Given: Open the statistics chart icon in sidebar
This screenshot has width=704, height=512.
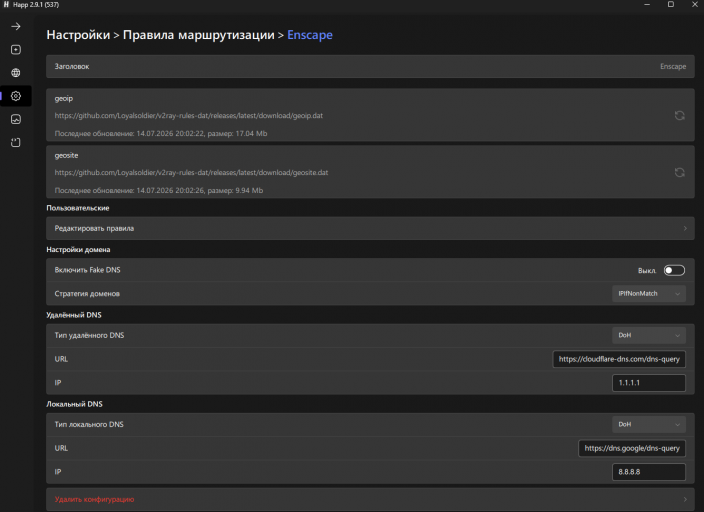Looking at the screenshot, I should pyautogui.click(x=16, y=119).
